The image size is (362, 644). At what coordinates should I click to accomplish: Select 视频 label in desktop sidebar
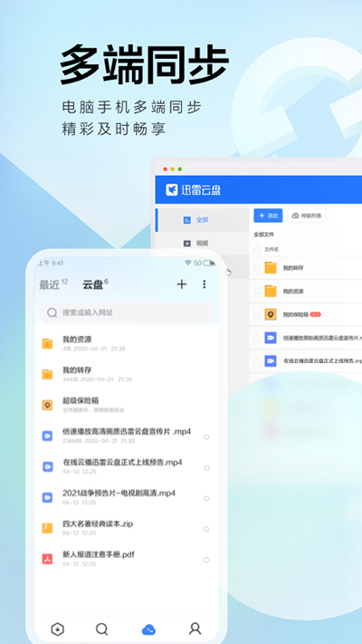(x=203, y=243)
